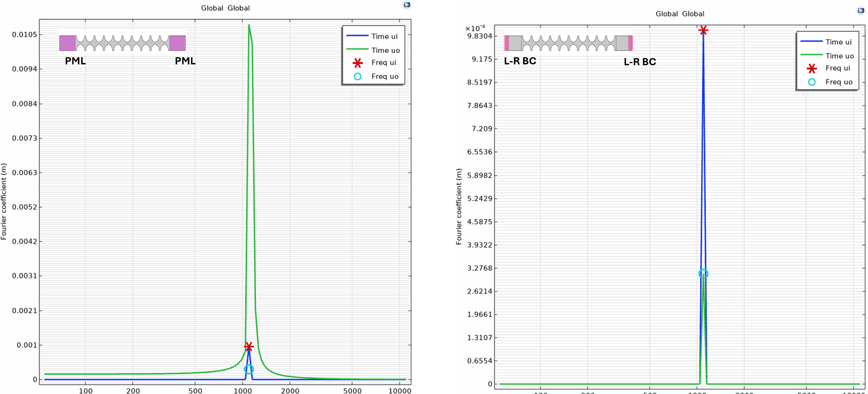Click cyan circle Freq uo marker in left plot
The width and height of the screenshot is (868, 394).
click(x=249, y=369)
